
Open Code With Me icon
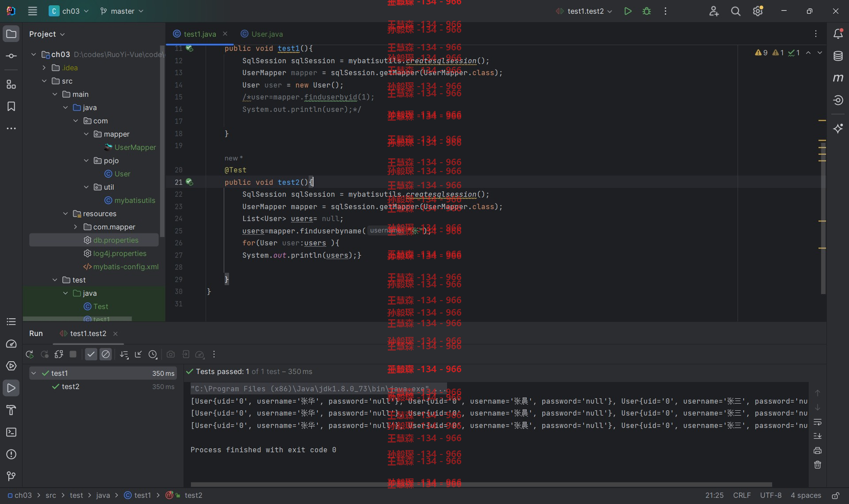[714, 11]
